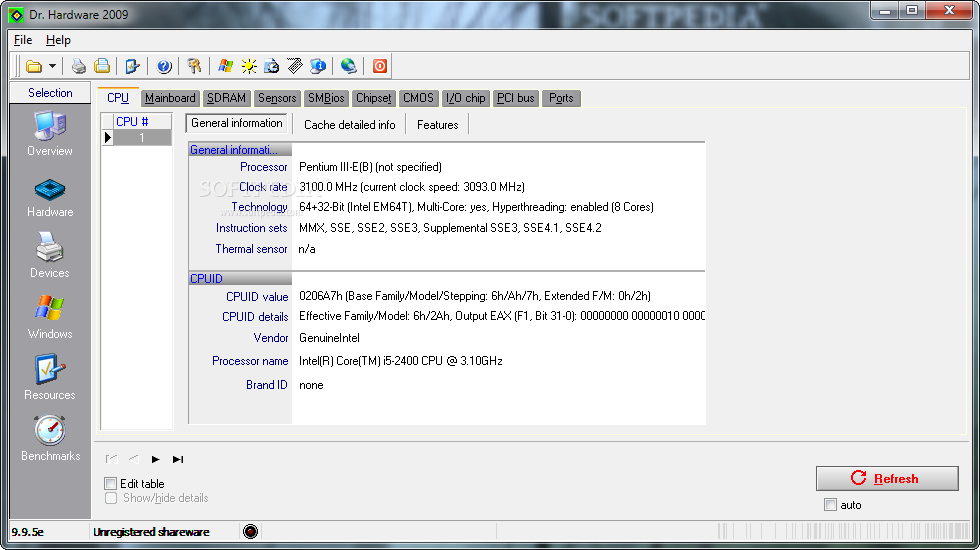
Task: Click the keyboard toolbar icon
Action: pyautogui.click(x=295, y=66)
